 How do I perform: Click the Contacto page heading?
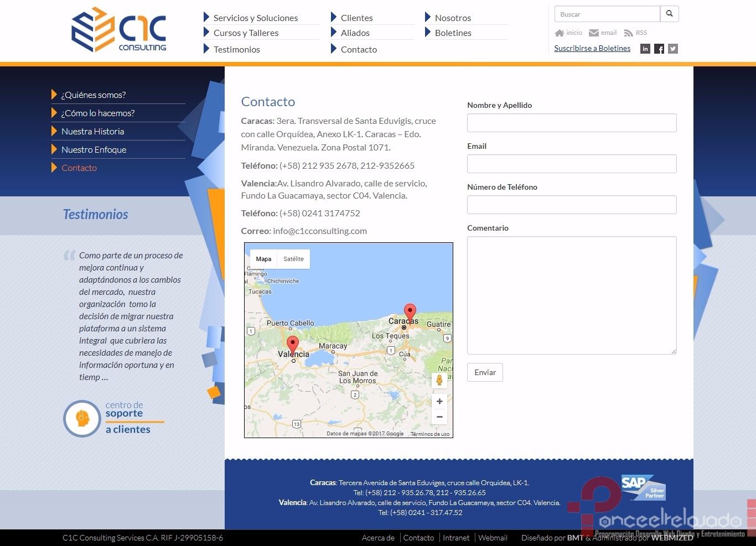point(268,101)
